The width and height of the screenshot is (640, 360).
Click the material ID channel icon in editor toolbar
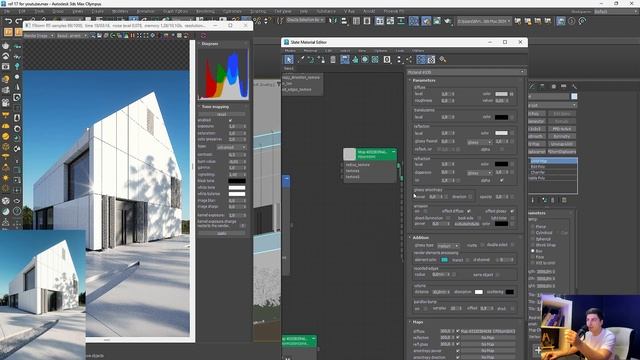(x=387, y=60)
